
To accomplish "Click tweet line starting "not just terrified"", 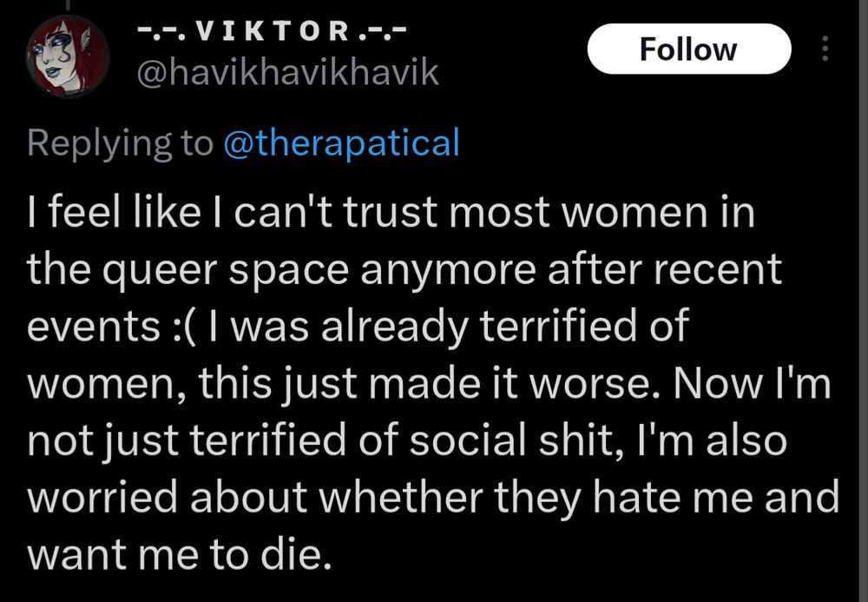I will pyautogui.click(x=406, y=440).
